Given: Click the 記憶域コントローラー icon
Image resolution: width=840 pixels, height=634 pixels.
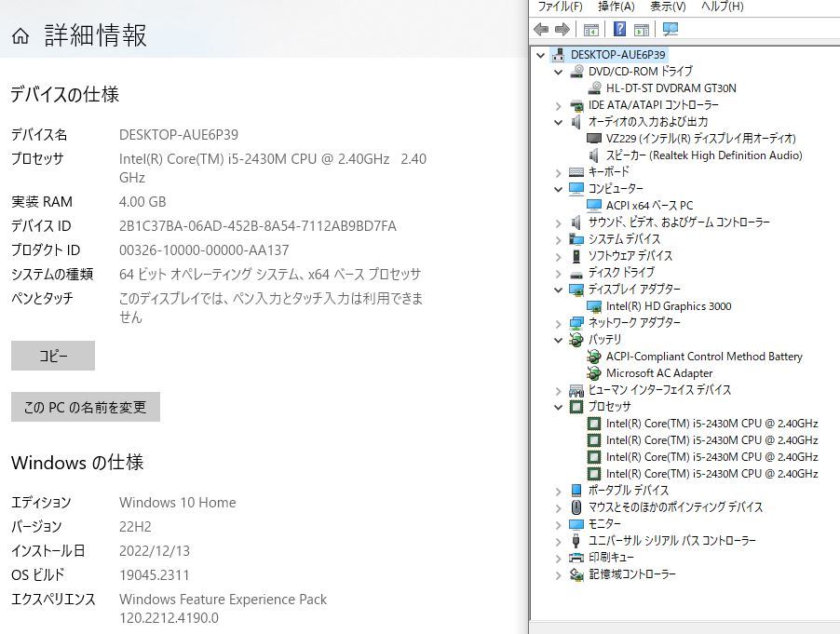Looking at the screenshot, I should click(x=576, y=574).
